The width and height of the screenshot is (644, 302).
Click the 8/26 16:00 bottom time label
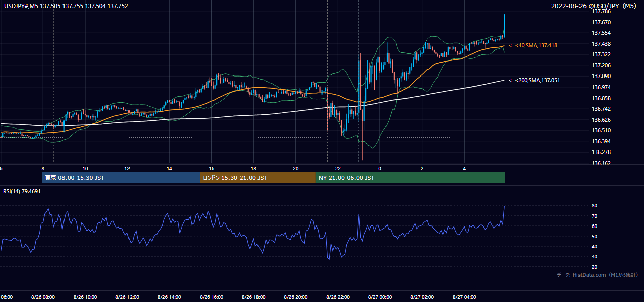click(211, 297)
